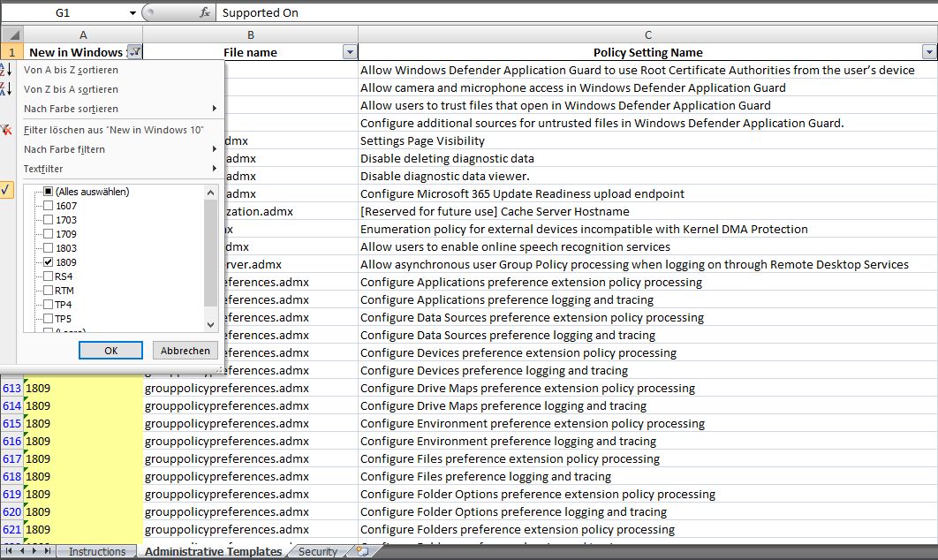938x560 pixels.
Task: Check the RTM filter option
Action: click(49, 291)
